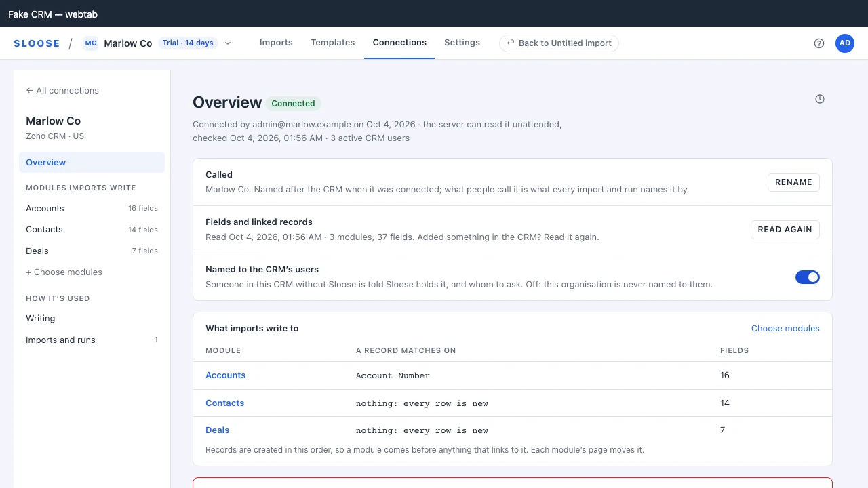Switch to the Imports tab

tap(276, 43)
